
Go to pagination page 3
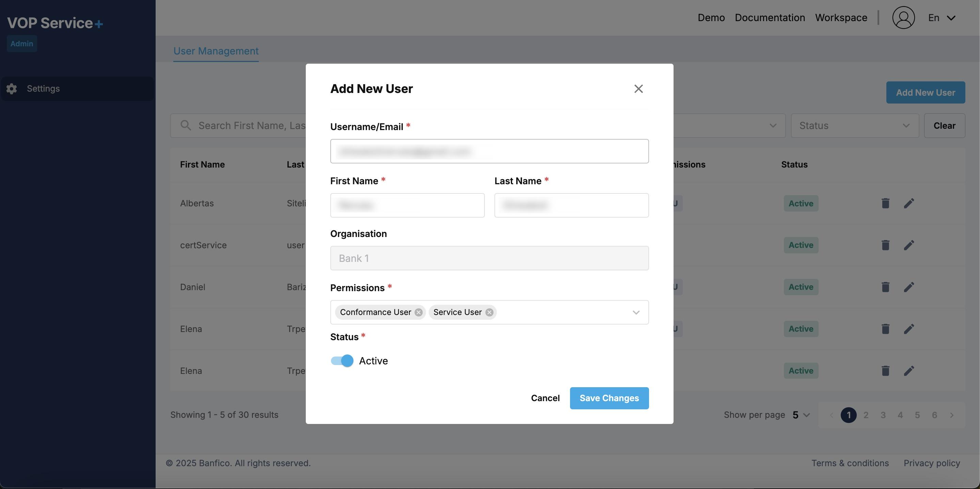pos(883,415)
